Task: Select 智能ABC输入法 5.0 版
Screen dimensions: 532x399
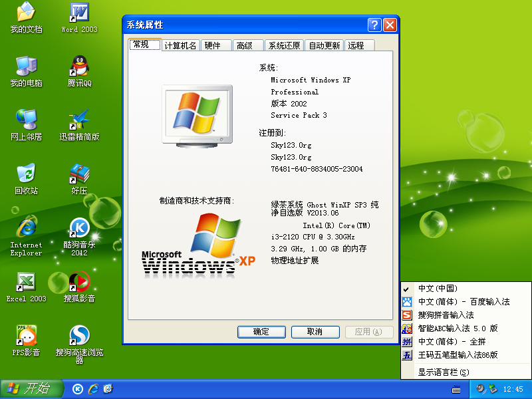Action: click(x=466, y=328)
